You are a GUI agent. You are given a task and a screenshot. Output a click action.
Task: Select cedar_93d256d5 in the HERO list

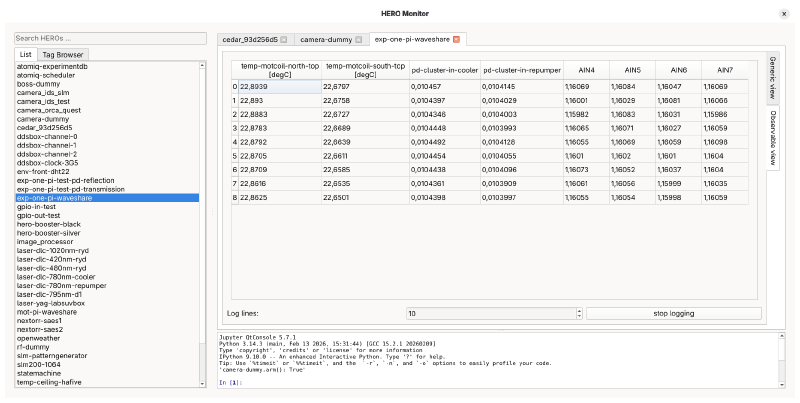pyautogui.click(x=107, y=128)
